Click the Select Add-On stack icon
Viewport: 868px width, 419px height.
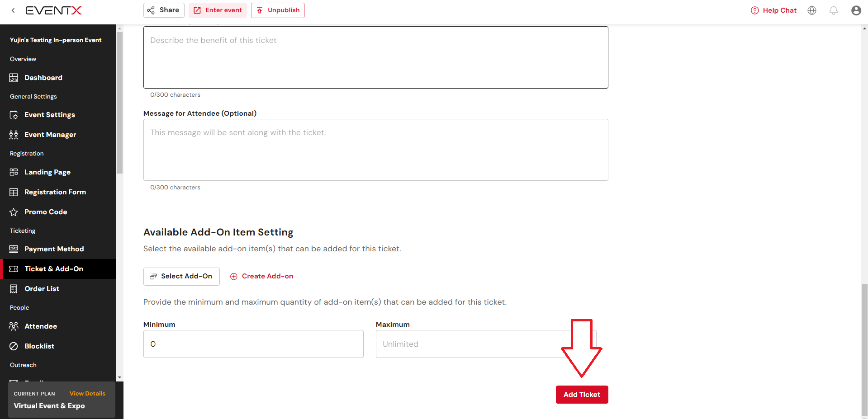point(153,277)
